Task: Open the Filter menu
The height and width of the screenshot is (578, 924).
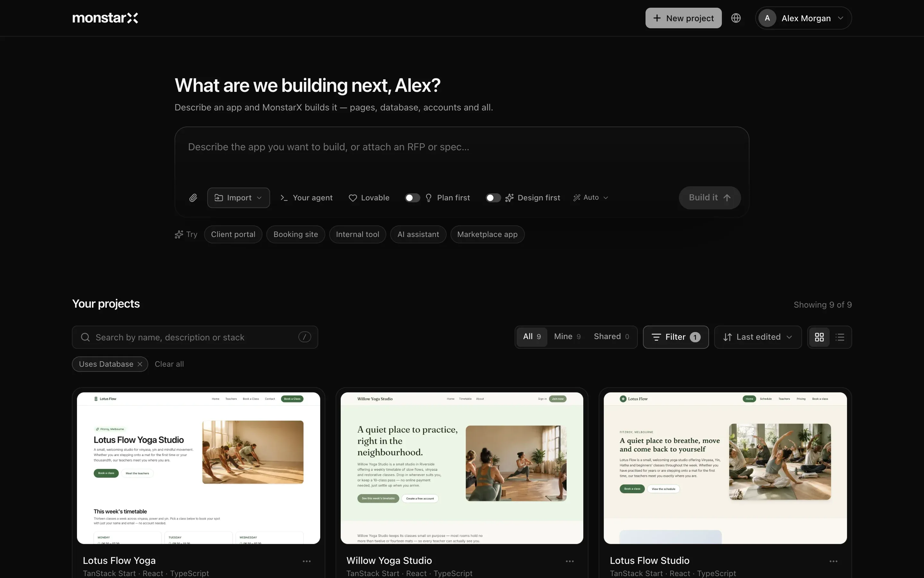Action: [676, 337]
